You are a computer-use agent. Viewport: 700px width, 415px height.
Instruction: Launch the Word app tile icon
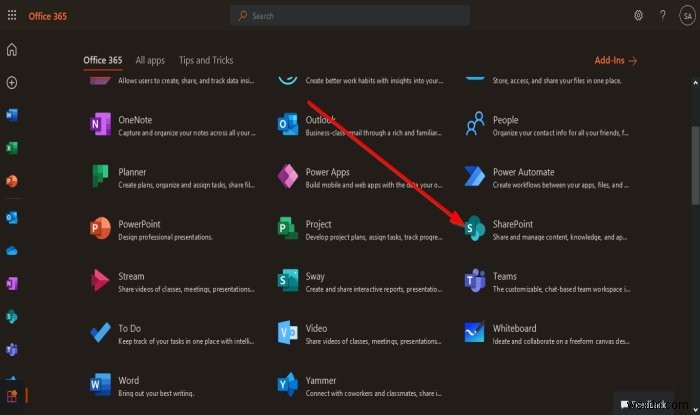pyautogui.click(x=100, y=384)
